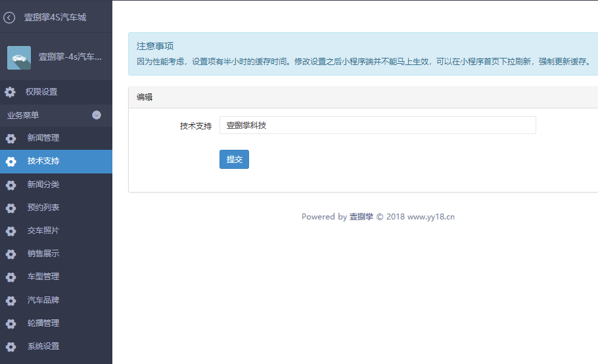This screenshot has height=364, width=598.
Task: Click the 编辑 panel heading
Action: click(x=145, y=97)
